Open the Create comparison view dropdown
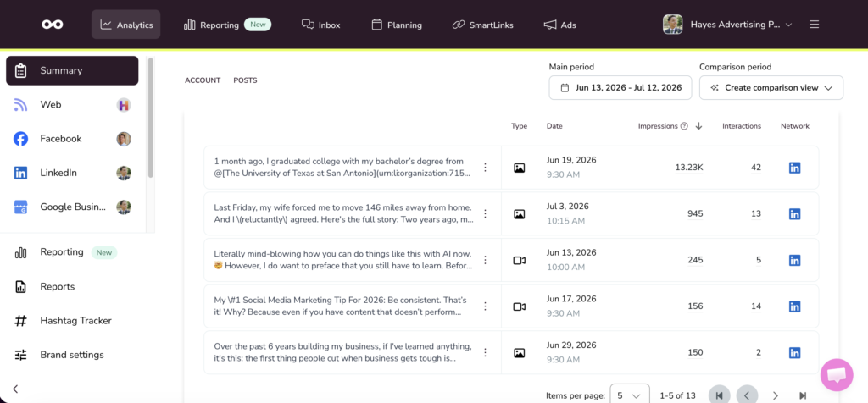Viewport: 868px width, 403px height. tap(771, 87)
